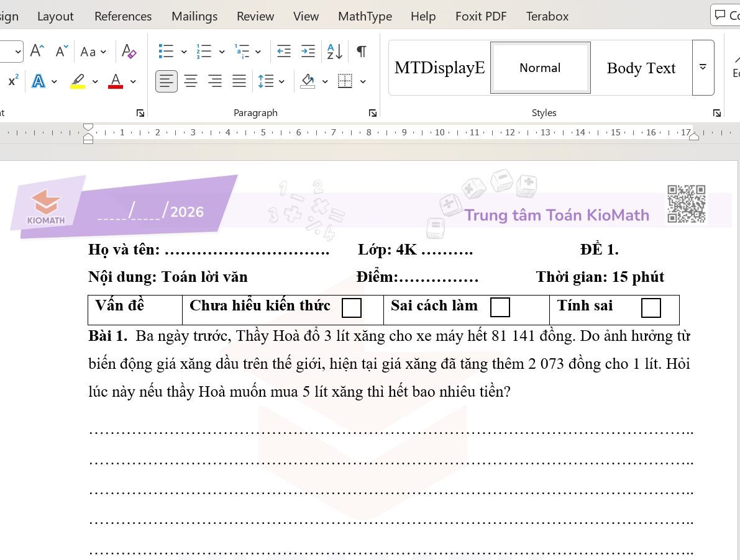Viewport: 740px width, 560px height.
Task: Apply the Body Text style
Action: (641, 68)
